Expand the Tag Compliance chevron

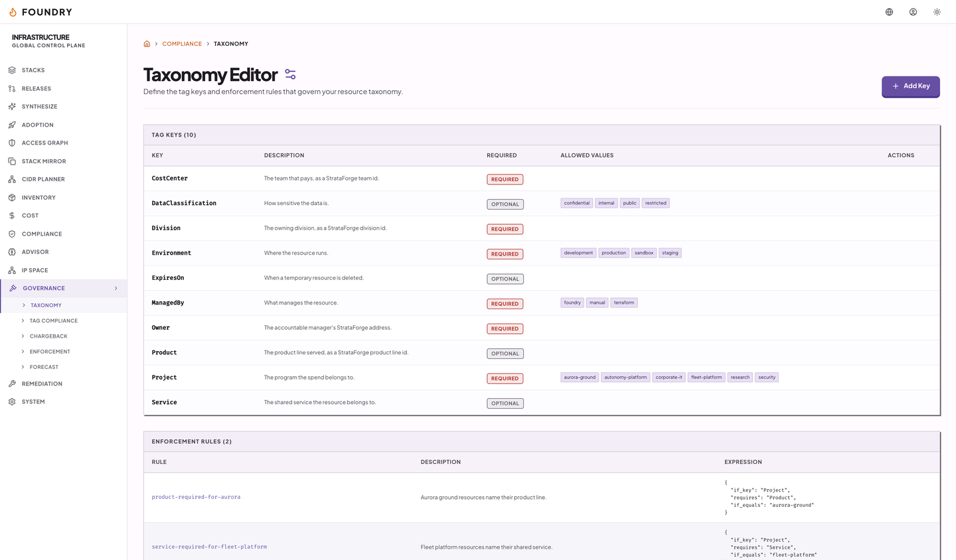point(23,320)
